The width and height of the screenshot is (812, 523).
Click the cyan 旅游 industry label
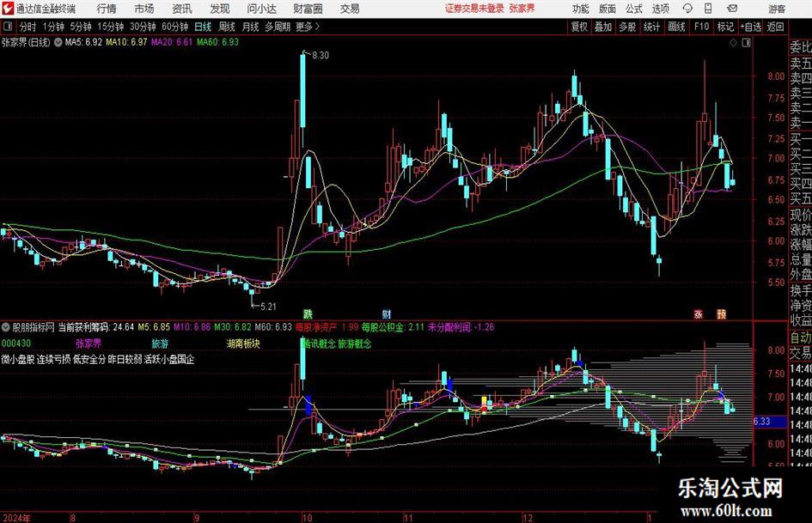point(160,344)
